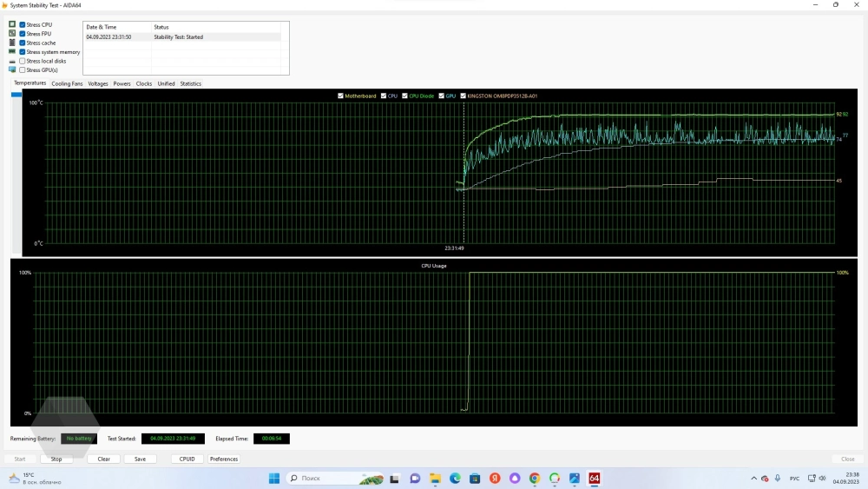
Task: Hide the Motherboard line in temperature graph
Action: pyautogui.click(x=341, y=96)
